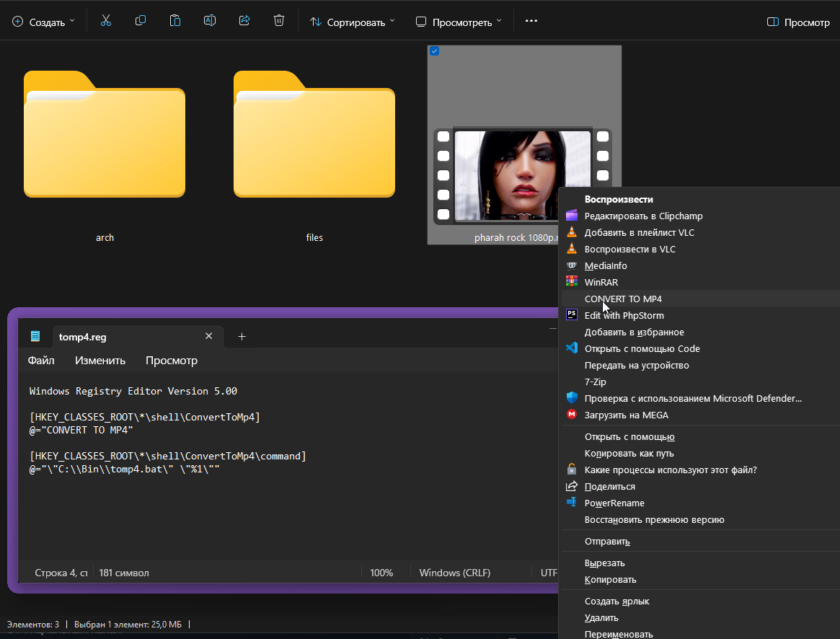840x639 pixels.
Task: Click the Delete trash bin icon
Action: 279,21
